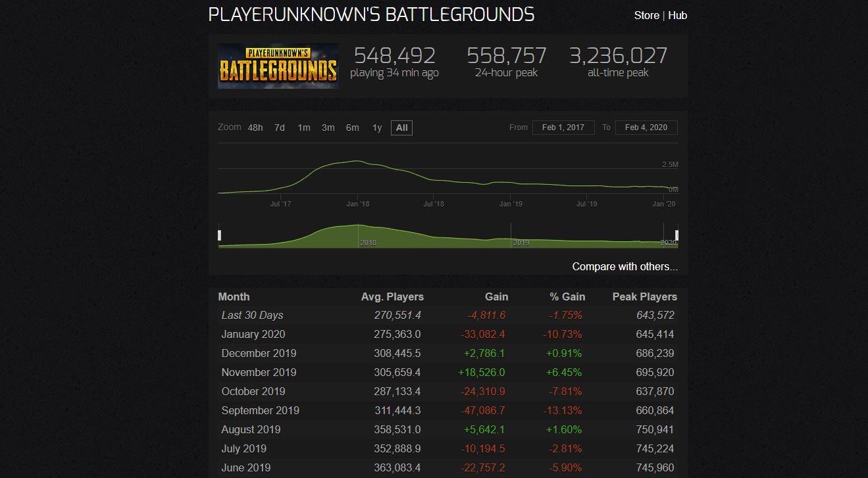Click the 2019 marker in navigator
868x478 pixels.
click(x=521, y=243)
